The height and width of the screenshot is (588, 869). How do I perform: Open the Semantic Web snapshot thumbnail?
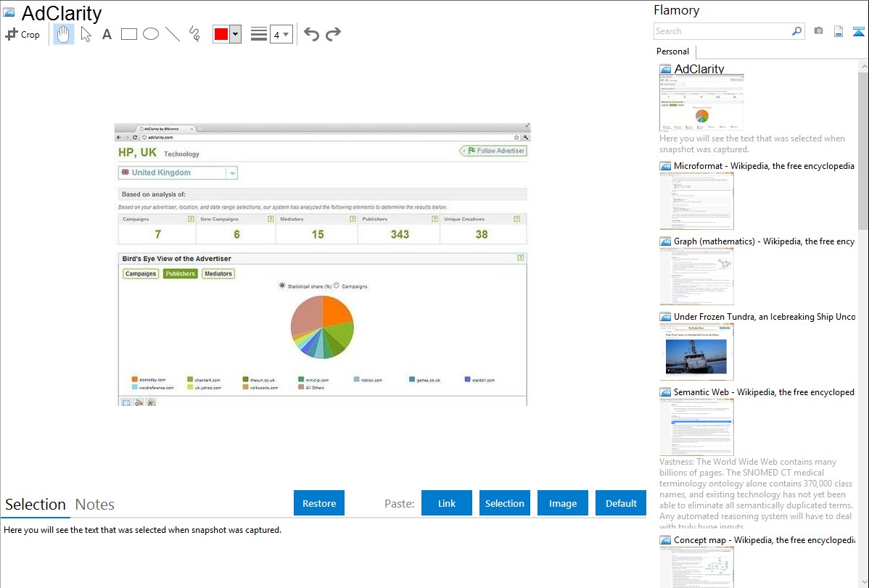pos(696,427)
